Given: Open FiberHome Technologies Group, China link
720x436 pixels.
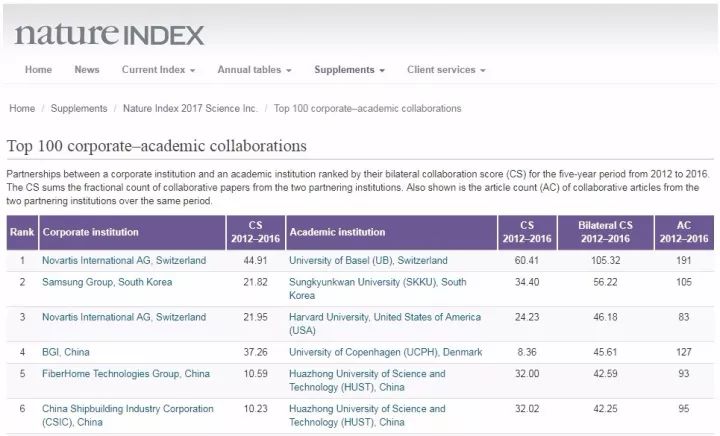Looking at the screenshot, I should coord(126,374).
